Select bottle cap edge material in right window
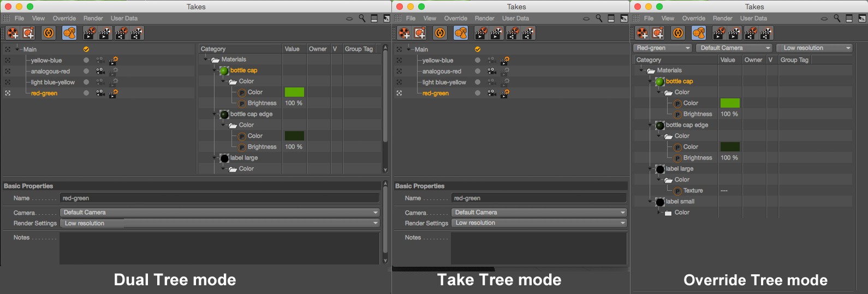This screenshot has height=294, width=868. pos(686,125)
